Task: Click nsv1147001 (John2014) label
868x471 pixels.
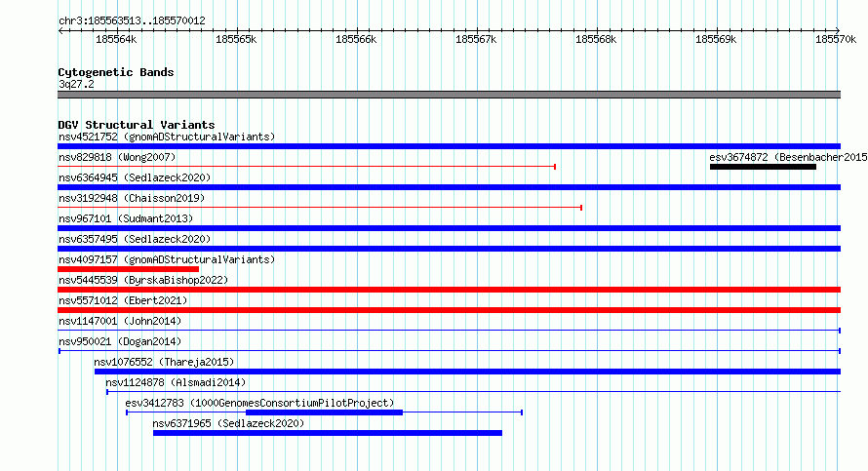Action: (120, 321)
